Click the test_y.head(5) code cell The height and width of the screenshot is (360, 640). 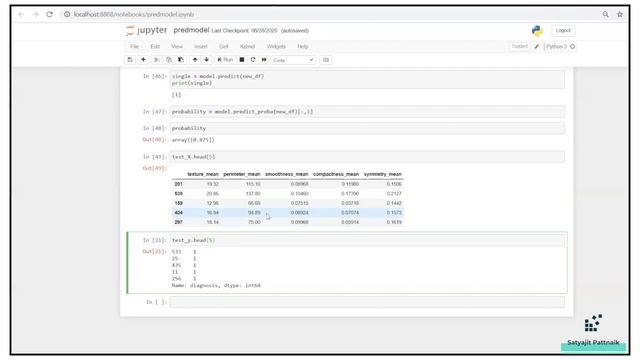(x=367, y=240)
